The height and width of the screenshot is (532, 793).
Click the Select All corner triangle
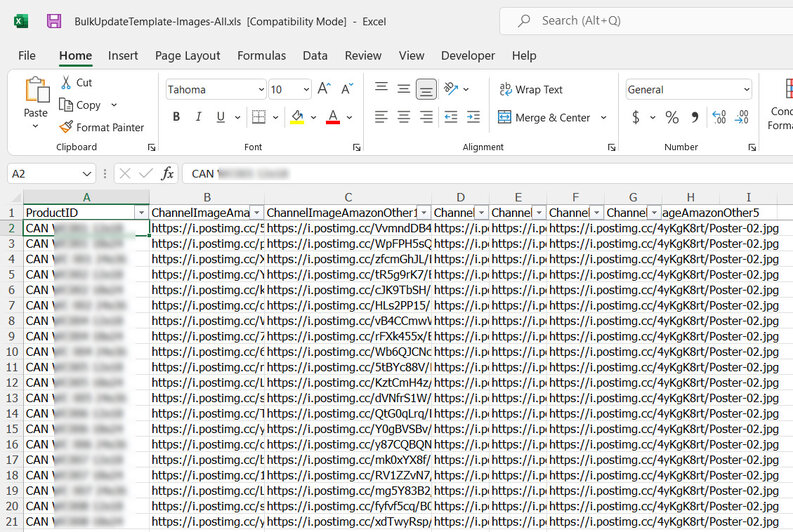point(16,197)
